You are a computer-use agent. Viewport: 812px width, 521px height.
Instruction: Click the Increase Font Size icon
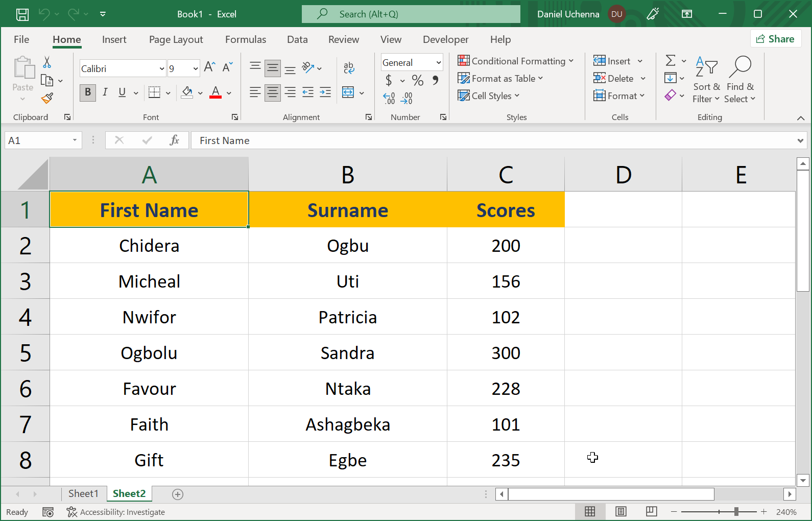[x=209, y=67]
